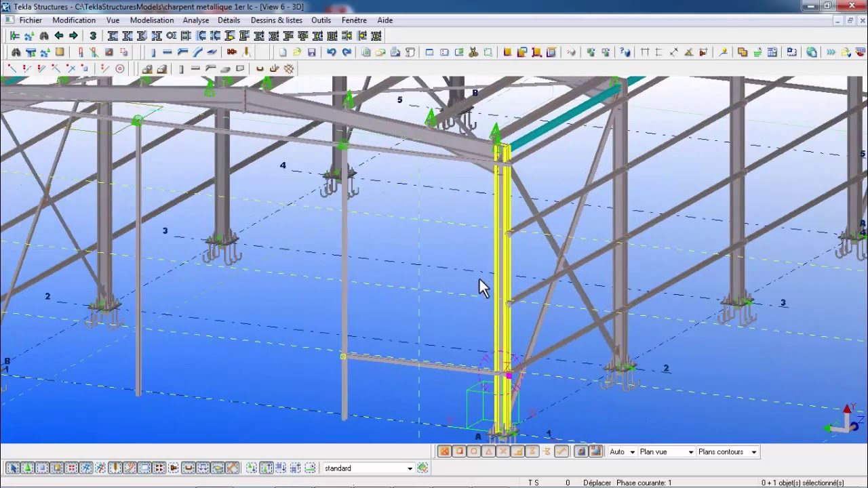The image size is (868, 488).
Task: Click the objet(s) sélectionné(s) status text
Action: coord(802,483)
